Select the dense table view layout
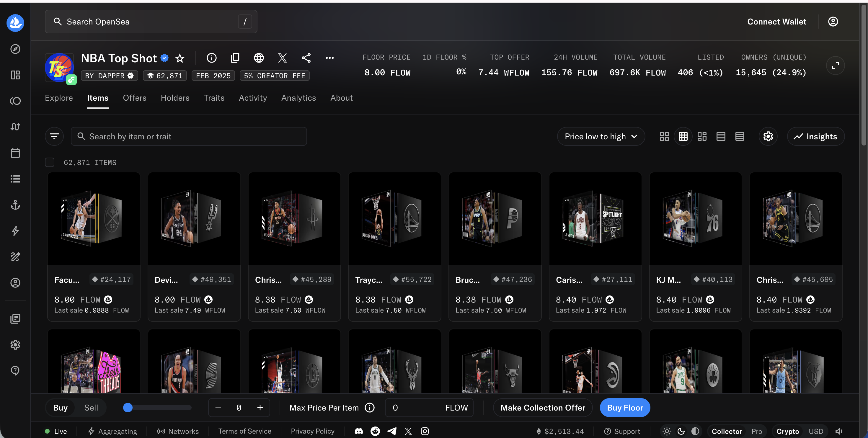Viewport: 868px width, 438px height. (740, 136)
